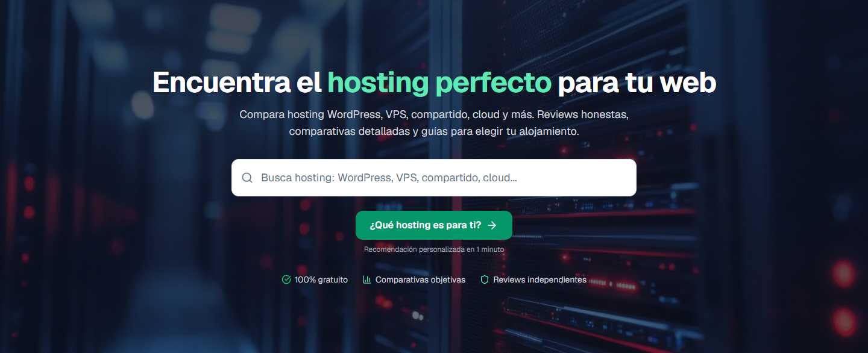Click the 'Encuentra el hosting perfecto' headline

coord(434,83)
